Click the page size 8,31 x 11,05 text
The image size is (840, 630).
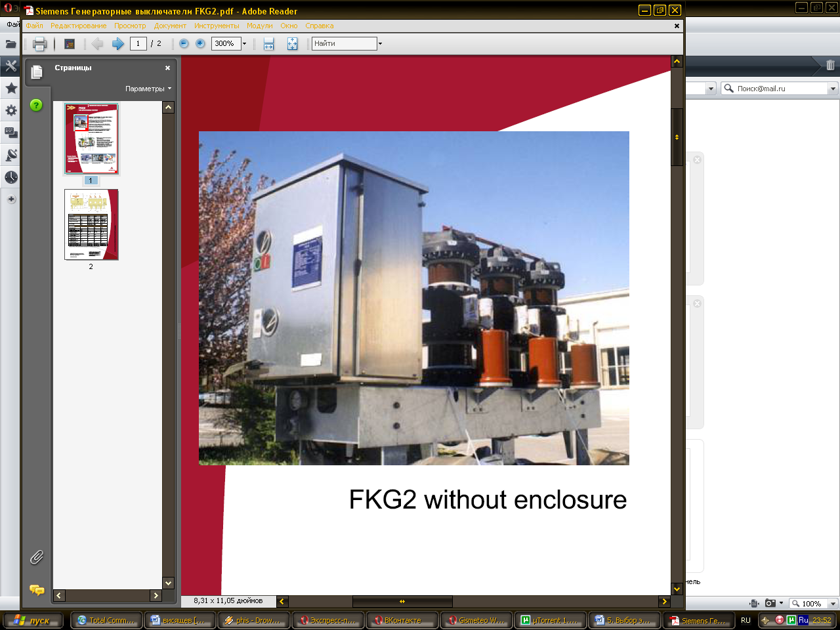(228, 600)
